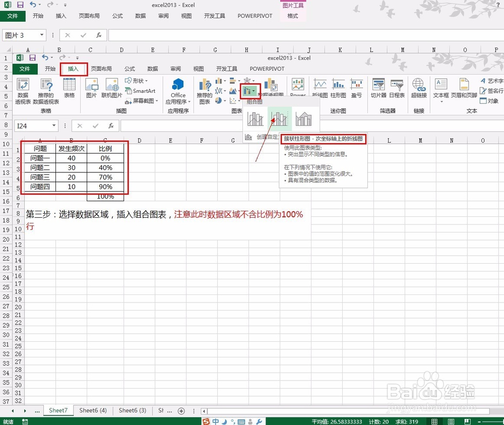Viewport: 504px width, 425px height.
Task: Open the 形状 dropdown in the embedded screenshot
Action: (136, 81)
